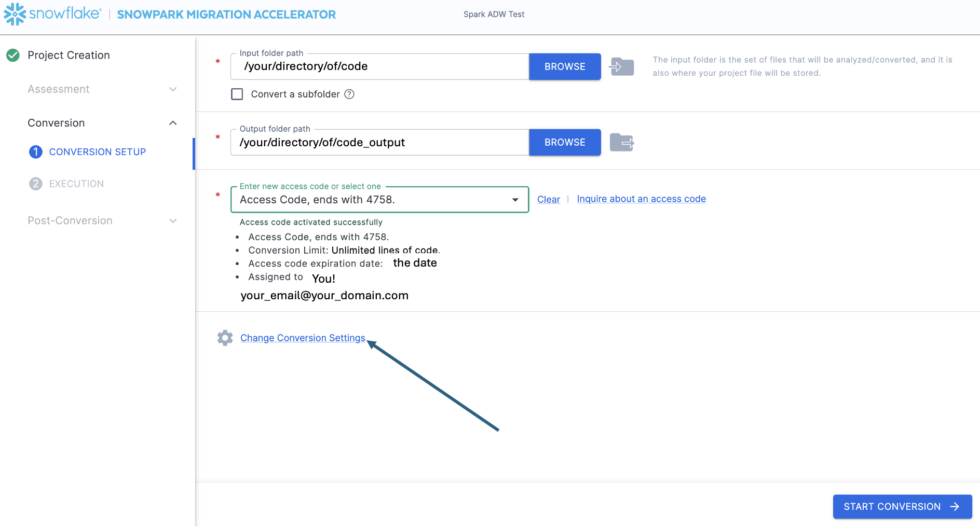Image resolution: width=980 pixels, height=527 pixels.
Task: Click the Clear link
Action: tap(548, 199)
